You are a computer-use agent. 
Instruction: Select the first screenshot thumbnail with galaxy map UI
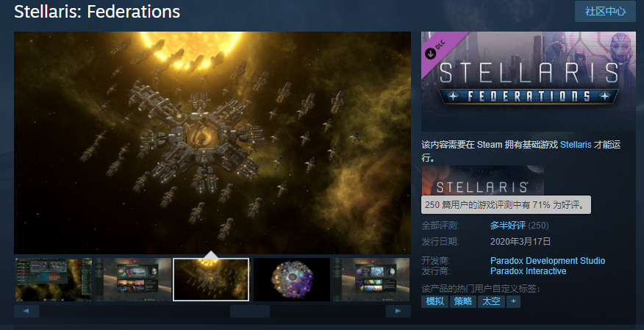click(54, 279)
